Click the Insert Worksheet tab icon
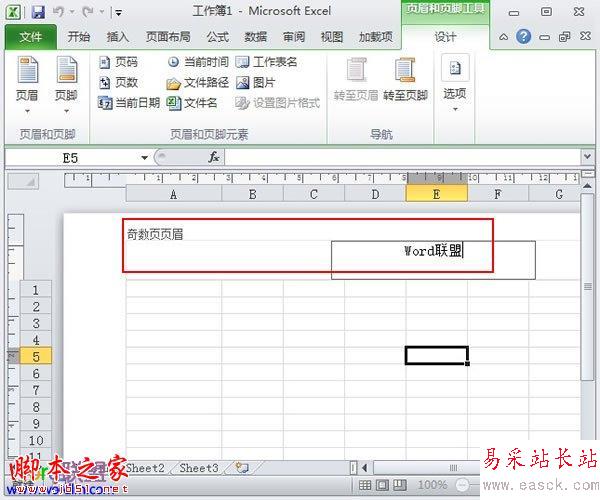 tap(242, 468)
